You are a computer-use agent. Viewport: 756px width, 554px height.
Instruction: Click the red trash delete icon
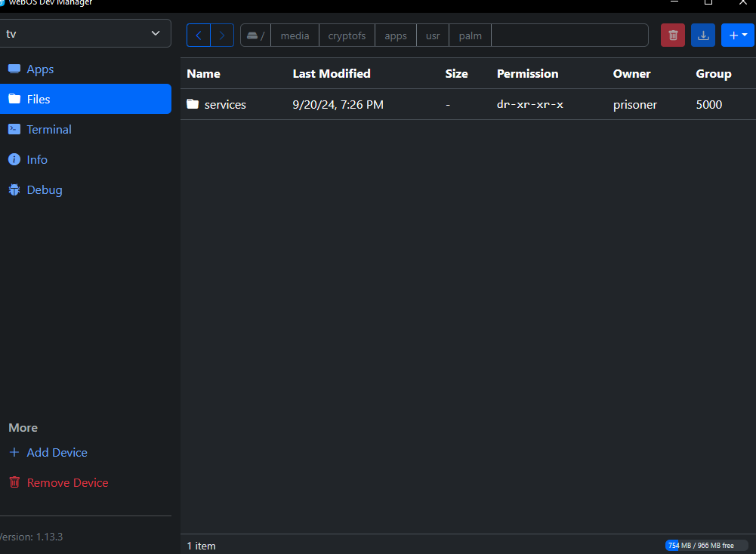673,35
